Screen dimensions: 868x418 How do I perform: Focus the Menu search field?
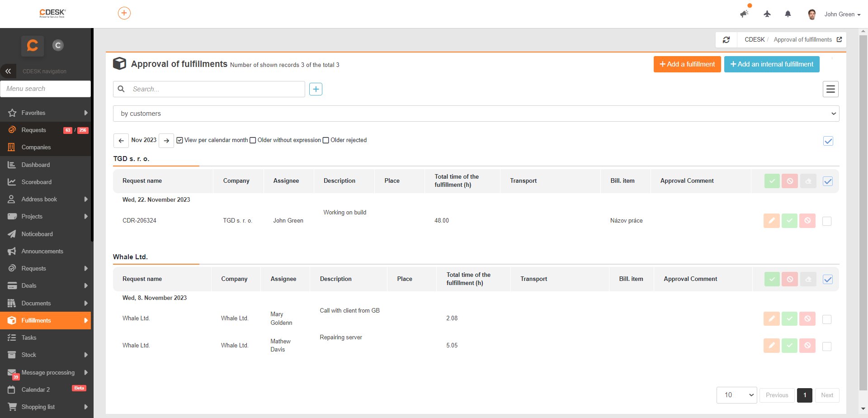(x=45, y=89)
